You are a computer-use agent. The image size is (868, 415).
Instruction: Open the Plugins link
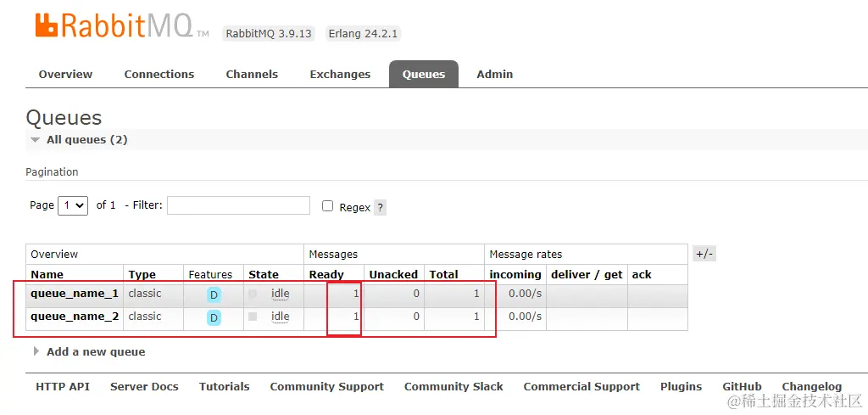coord(681,387)
